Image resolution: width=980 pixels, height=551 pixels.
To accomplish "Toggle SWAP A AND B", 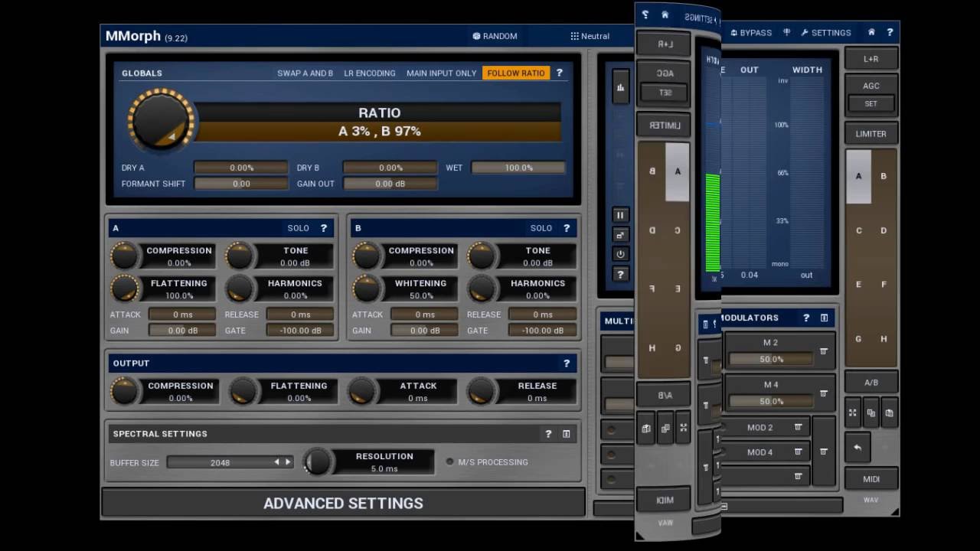I will click(x=305, y=73).
